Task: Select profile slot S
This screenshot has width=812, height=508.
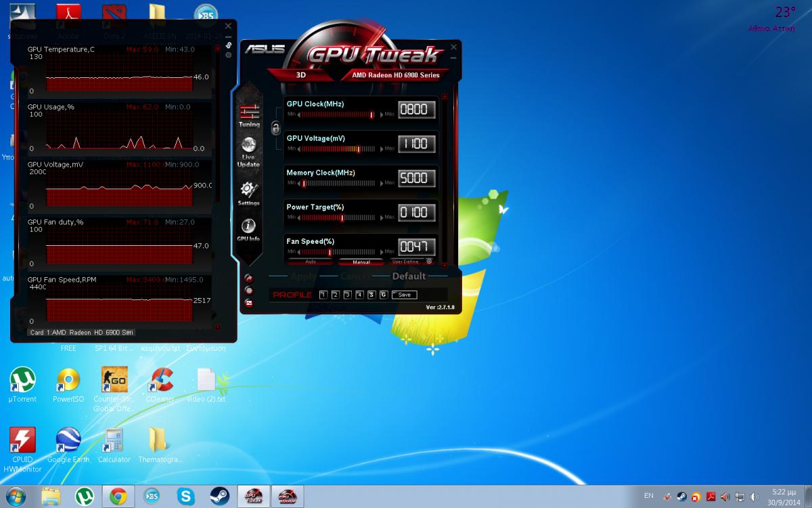Action: [x=371, y=295]
